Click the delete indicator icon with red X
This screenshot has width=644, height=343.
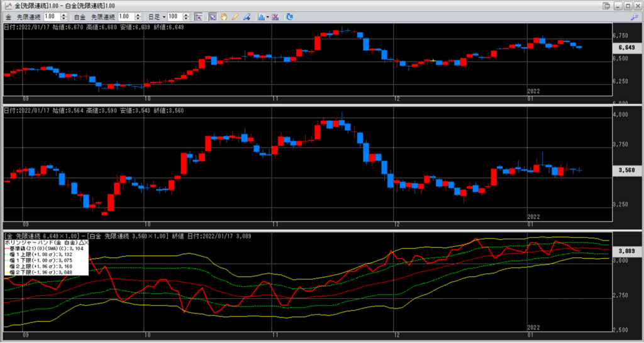(x=275, y=16)
